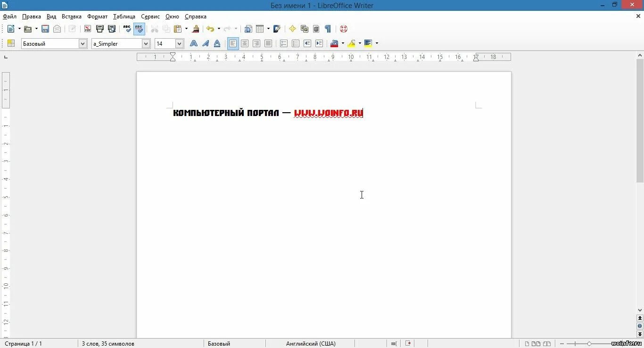This screenshot has width=644, height=348.
Task: Click the New document icon
Action: click(x=10, y=29)
